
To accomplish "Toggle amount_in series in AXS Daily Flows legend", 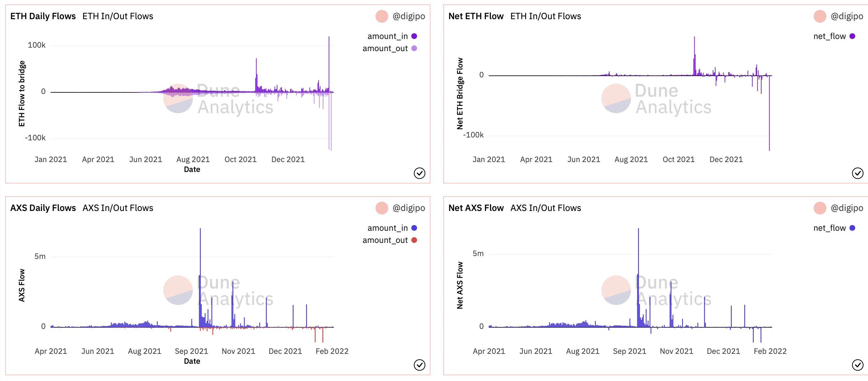I will coord(392,228).
